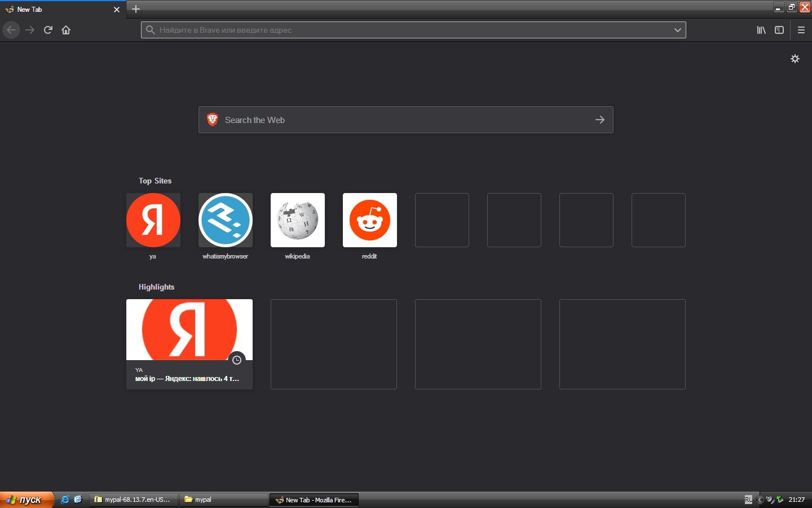Click the language indicator in the taskbar
Image resolution: width=812 pixels, height=508 pixels.
[x=748, y=500]
